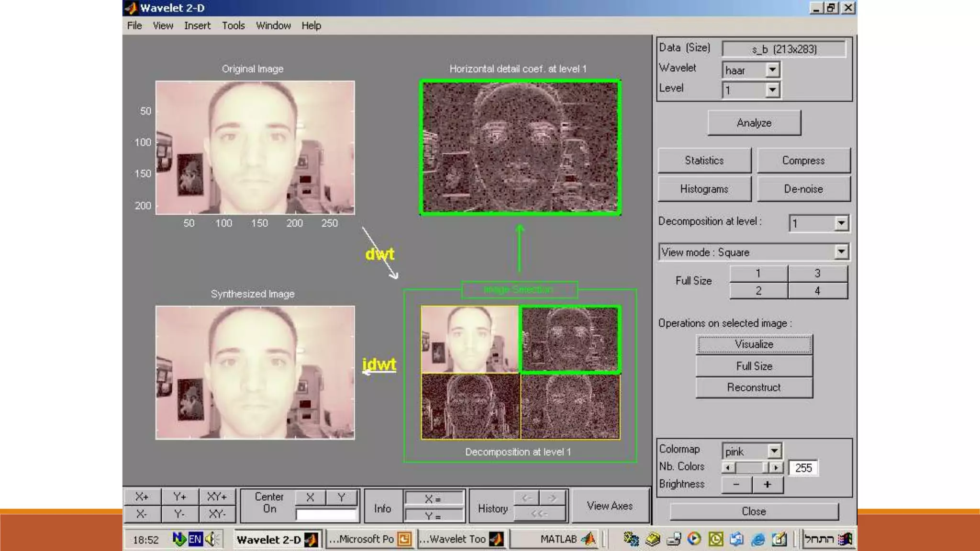Click the Nb. Colors slider track

(749, 468)
